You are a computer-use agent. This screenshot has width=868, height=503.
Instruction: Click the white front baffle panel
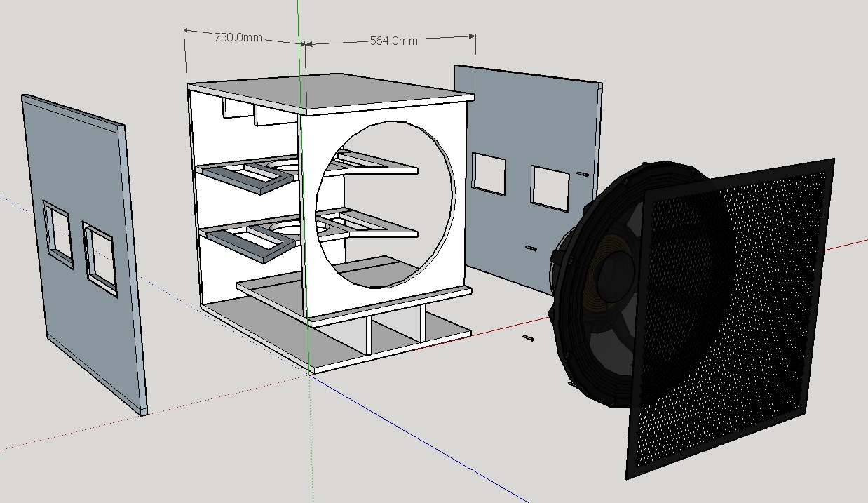click(384, 210)
